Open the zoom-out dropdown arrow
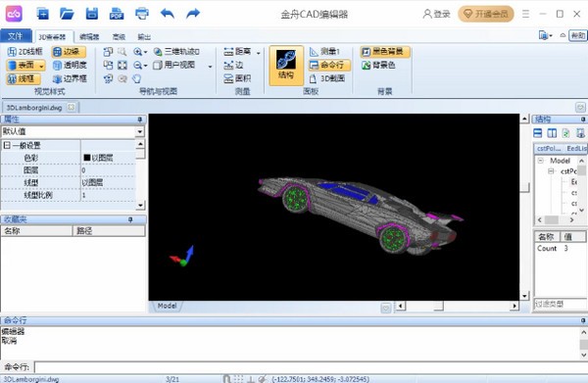The height and width of the screenshot is (383, 588). (x=145, y=66)
